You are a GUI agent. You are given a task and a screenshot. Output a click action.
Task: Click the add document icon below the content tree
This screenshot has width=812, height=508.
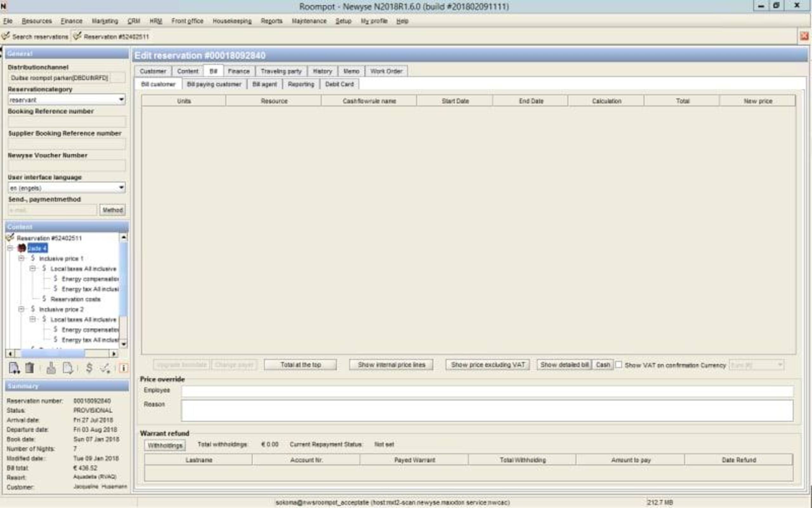pos(14,368)
